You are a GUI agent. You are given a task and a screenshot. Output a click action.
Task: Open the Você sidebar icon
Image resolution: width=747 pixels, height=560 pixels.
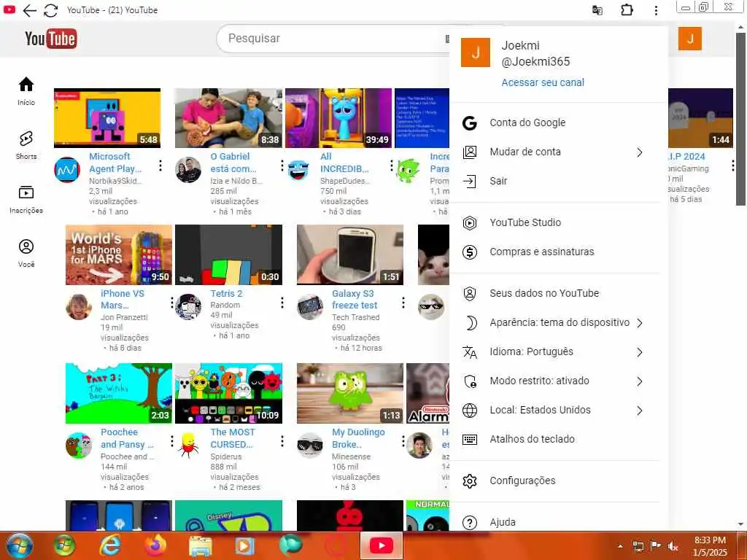pyautogui.click(x=26, y=246)
